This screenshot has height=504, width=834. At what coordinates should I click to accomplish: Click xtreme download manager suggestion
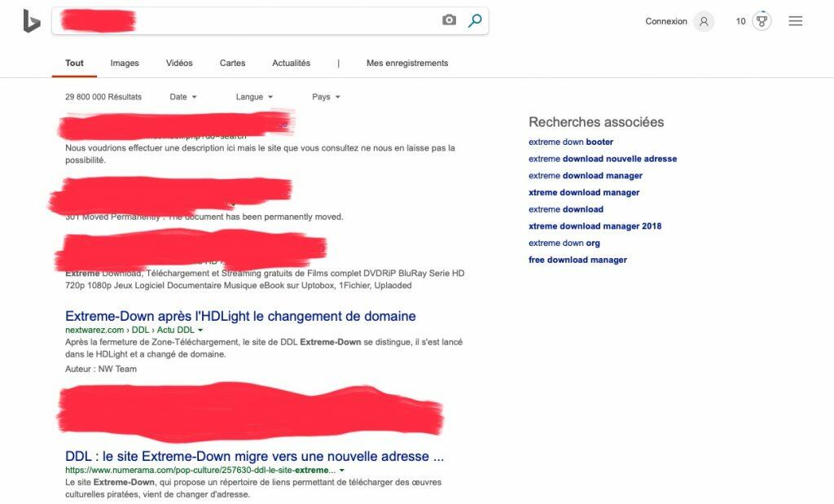pos(584,192)
